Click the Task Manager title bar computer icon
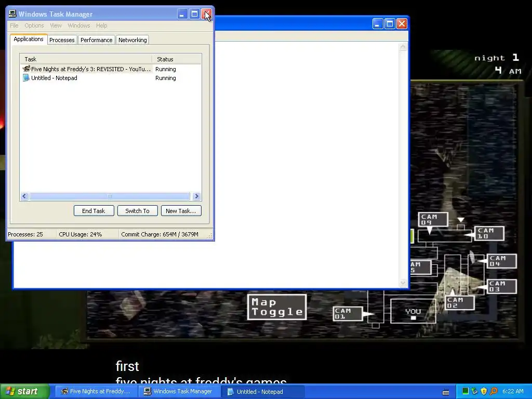532x399 pixels. [x=12, y=14]
